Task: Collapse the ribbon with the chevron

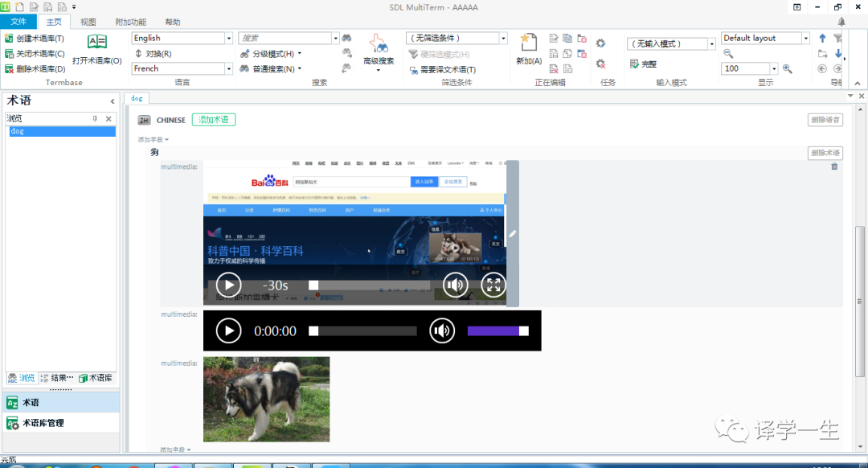Action: pos(858,84)
